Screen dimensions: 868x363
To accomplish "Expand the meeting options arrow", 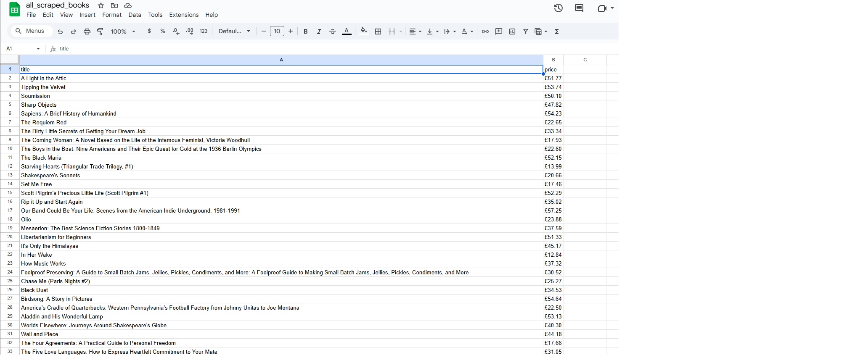I will tap(612, 8).
